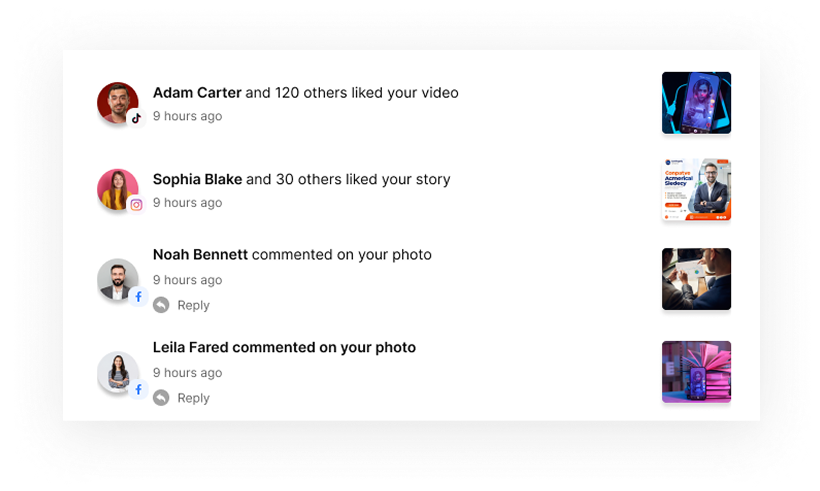Click the TikTok badge on Adam Carter's avatar
The width and height of the screenshot is (820, 491).
(x=136, y=118)
